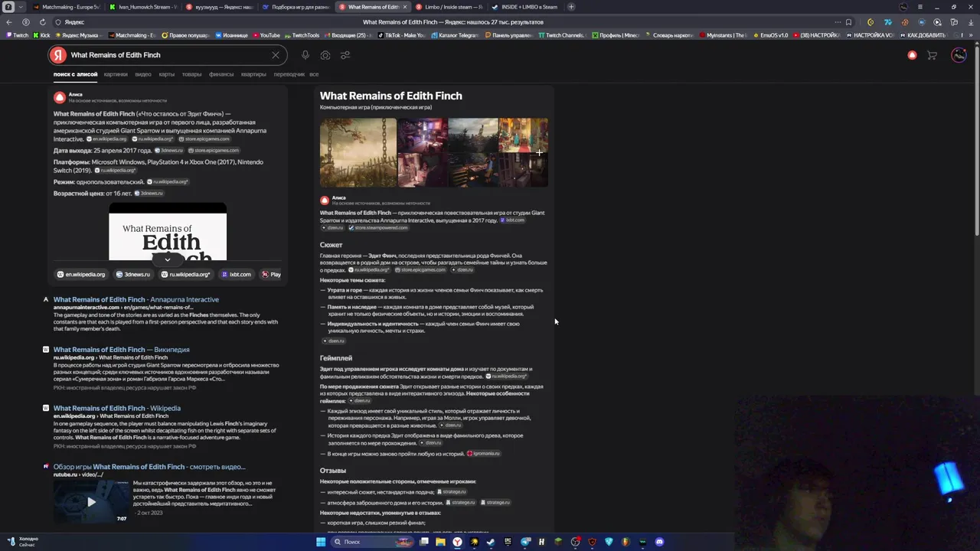Open the ru.wikipedia.org source chip below the answer
Image resolution: width=980 pixels, height=551 pixels.
[186, 274]
